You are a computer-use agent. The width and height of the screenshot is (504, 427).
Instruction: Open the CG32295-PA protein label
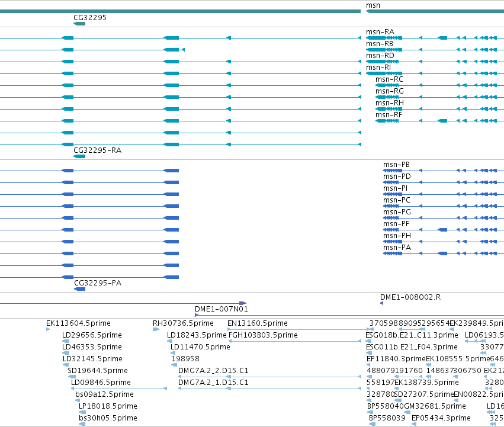coord(98,283)
